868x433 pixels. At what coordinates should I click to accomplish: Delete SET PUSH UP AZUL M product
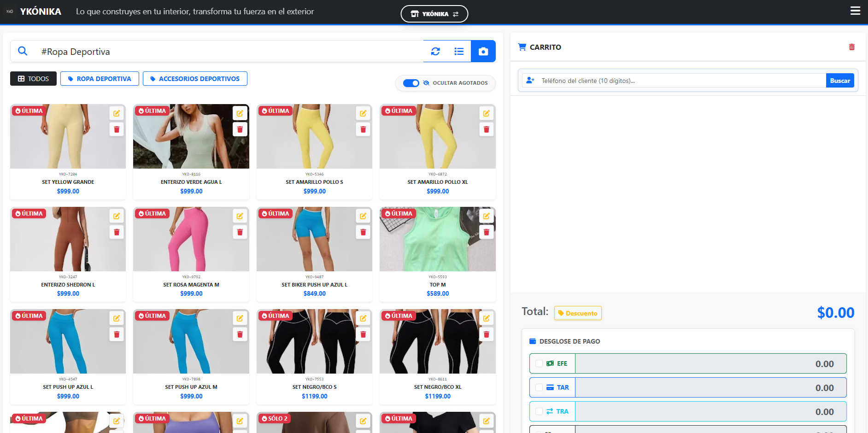pyautogui.click(x=240, y=334)
